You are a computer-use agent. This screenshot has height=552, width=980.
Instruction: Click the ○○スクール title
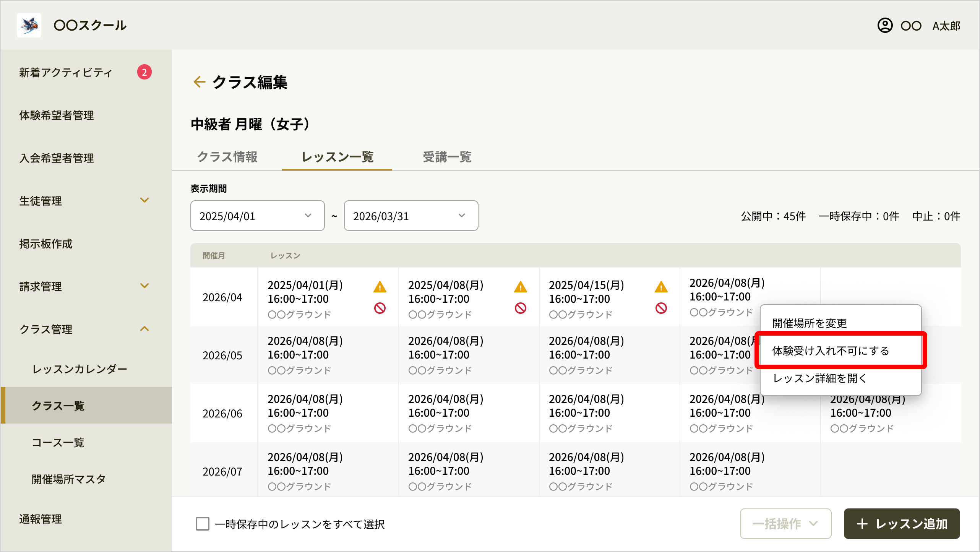tap(90, 25)
